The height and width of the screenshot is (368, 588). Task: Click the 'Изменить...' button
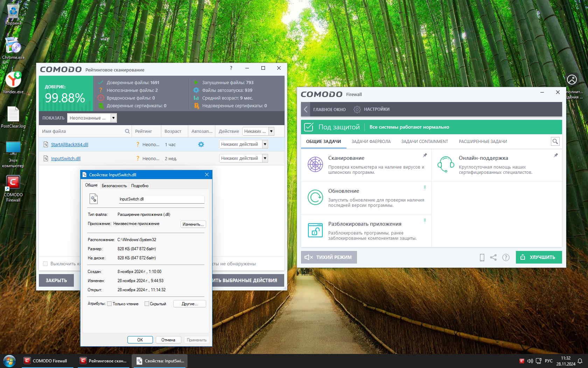pyautogui.click(x=193, y=224)
